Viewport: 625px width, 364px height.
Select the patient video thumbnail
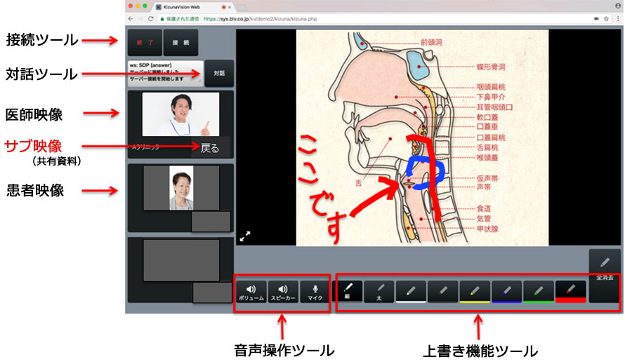pyautogui.click(x=181, y=188)
